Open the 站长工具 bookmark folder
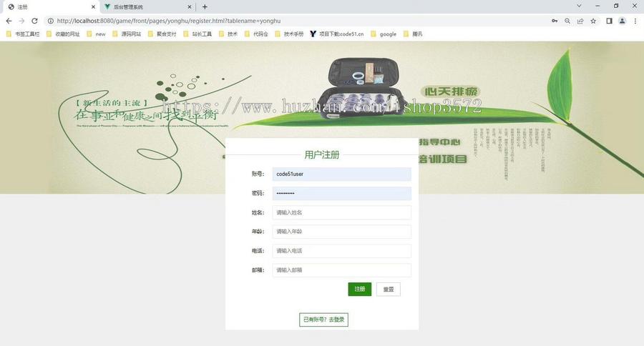Image resolution: width=644 pixels, height=346 pixels. (x=197, y=34)
